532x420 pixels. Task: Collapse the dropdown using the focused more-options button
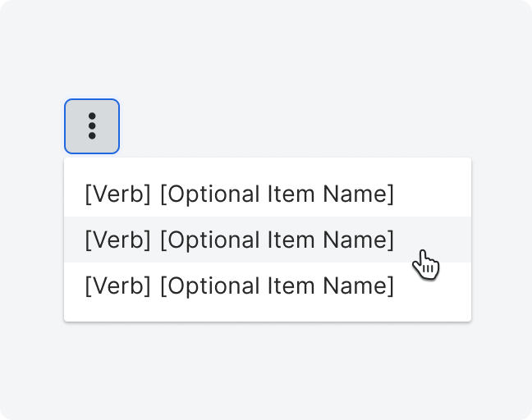92,126
